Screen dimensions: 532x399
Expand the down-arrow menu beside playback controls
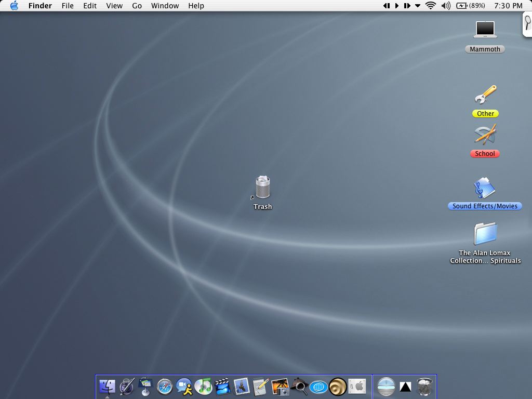(418, 6)
